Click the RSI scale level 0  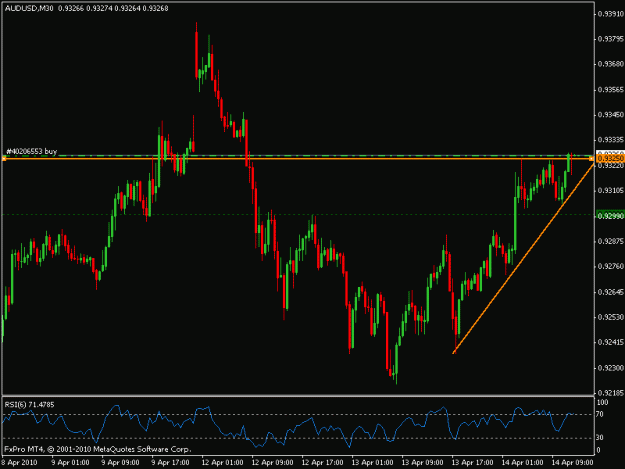click(598, 451)
